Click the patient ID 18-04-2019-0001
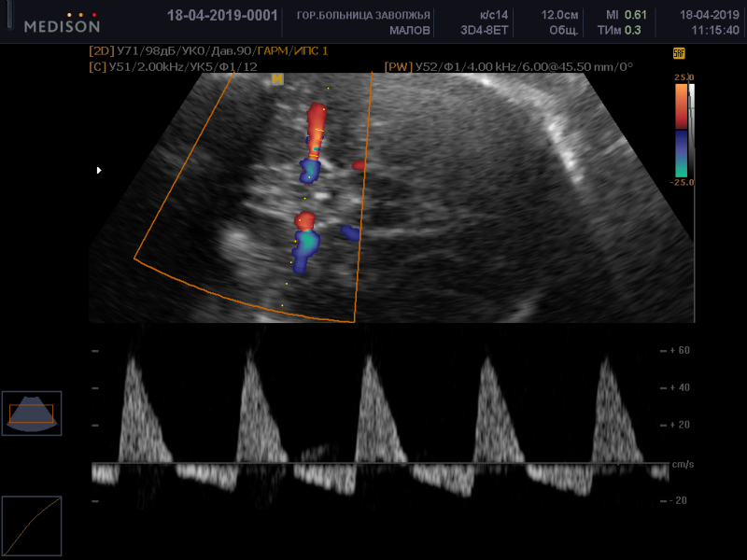747x560 pixels. [x=222, y=15]
